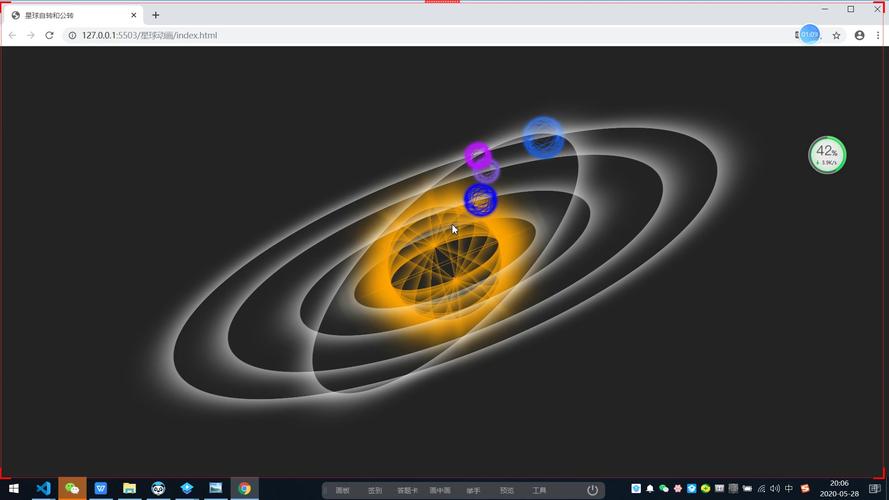Click the magenta ring planet
This screenshot has height=500, width=889.
coord(478,155)
